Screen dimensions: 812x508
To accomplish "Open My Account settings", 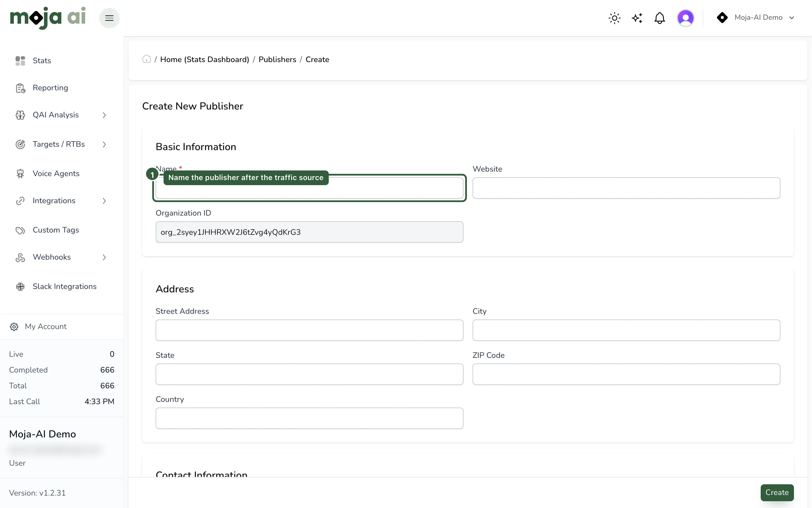I will [x=46, y=326].
